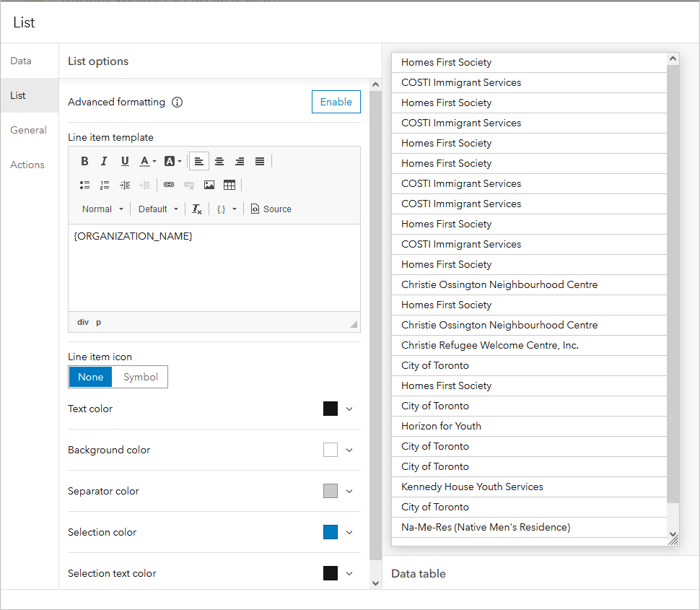This screenshot has height=610, width=700.
Task: Click the unlink icon
Action: 189,185
